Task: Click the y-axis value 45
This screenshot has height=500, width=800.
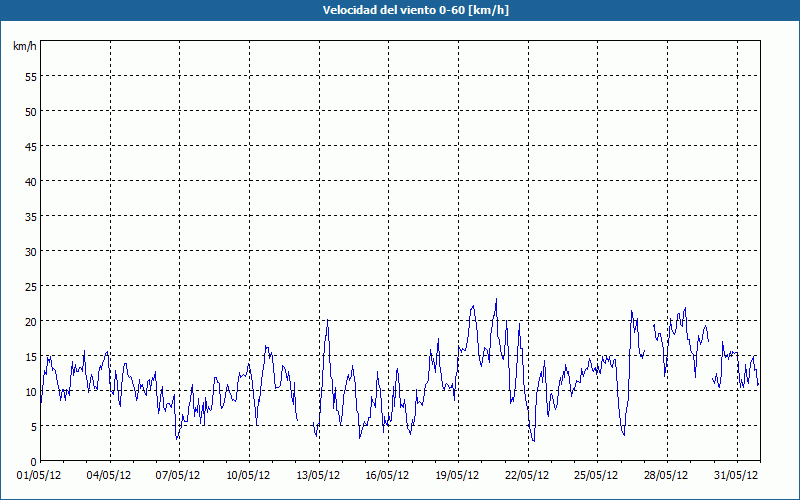Action: [x=31, y=147]
